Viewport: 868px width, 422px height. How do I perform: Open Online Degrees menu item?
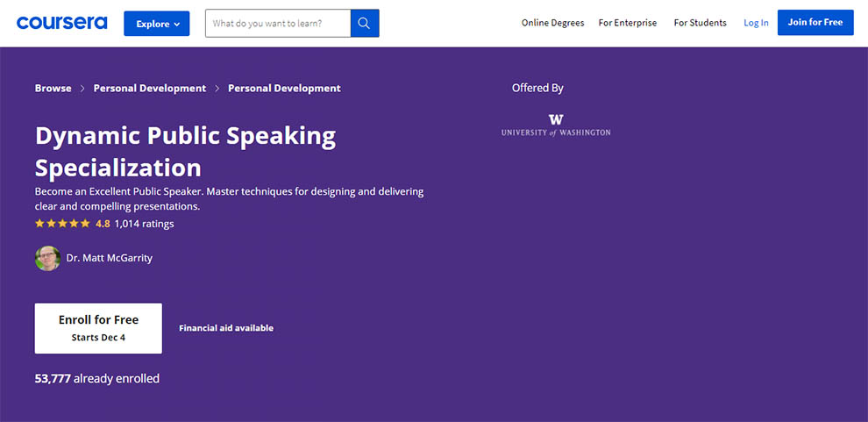[552, 23]
